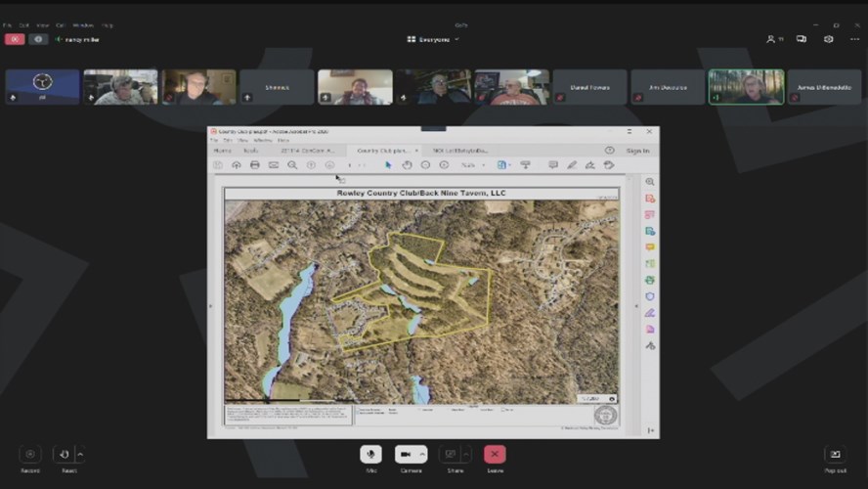Switch to the Acrobat Tools tab
This screenshot has width=868, height=489.
tap(251, 151)
